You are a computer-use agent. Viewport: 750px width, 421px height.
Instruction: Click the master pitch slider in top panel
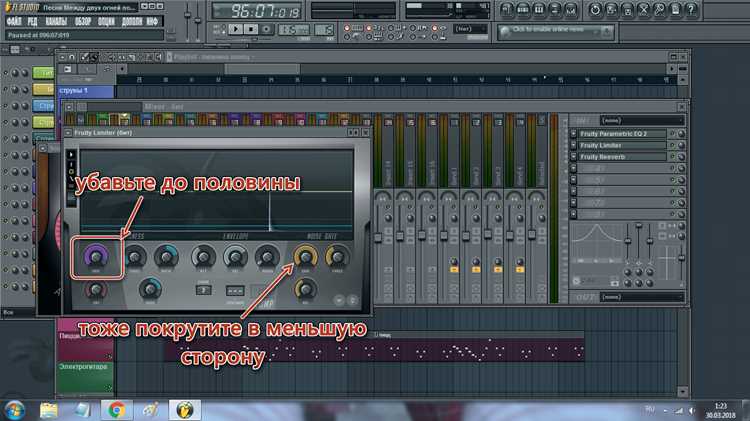198,19
